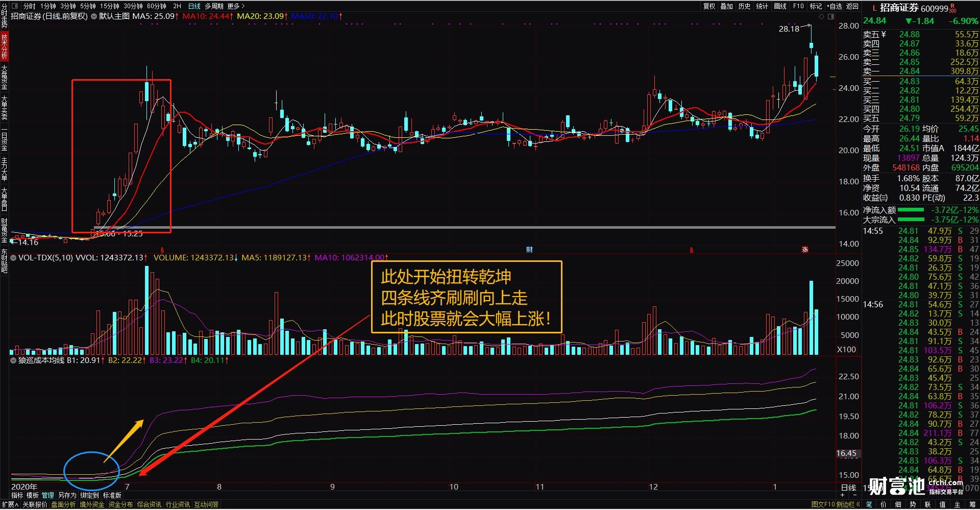The height and width of the screenshot is (510, 980).
Task: Select the 细 detail tab at bottom right
Action: pos(898,504)
